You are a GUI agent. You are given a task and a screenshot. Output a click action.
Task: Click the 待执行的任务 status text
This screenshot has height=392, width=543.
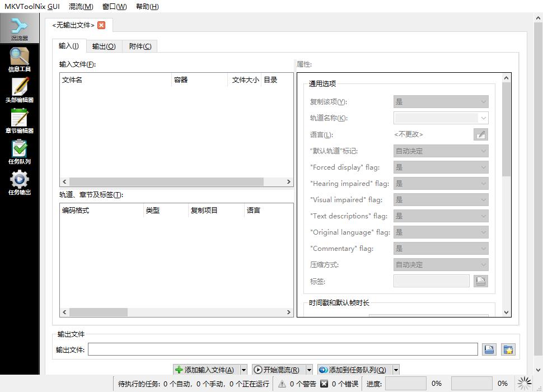[x=193, y=384]
